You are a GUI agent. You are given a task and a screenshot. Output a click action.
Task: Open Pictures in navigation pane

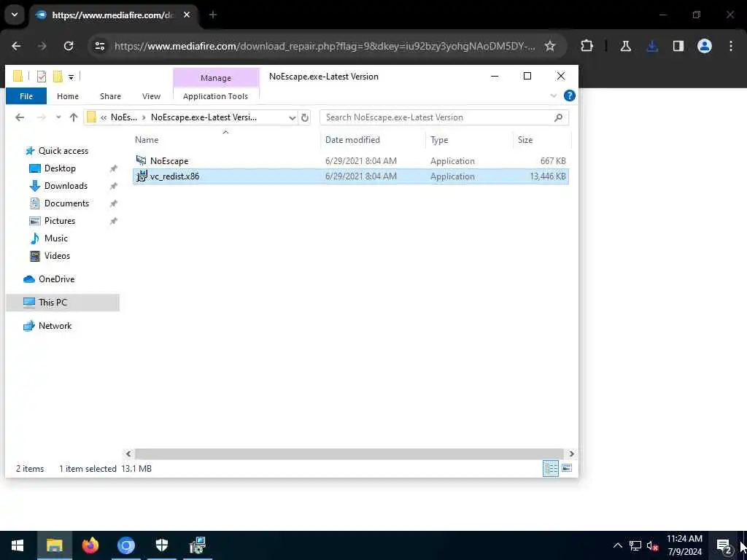coord(60,221)
